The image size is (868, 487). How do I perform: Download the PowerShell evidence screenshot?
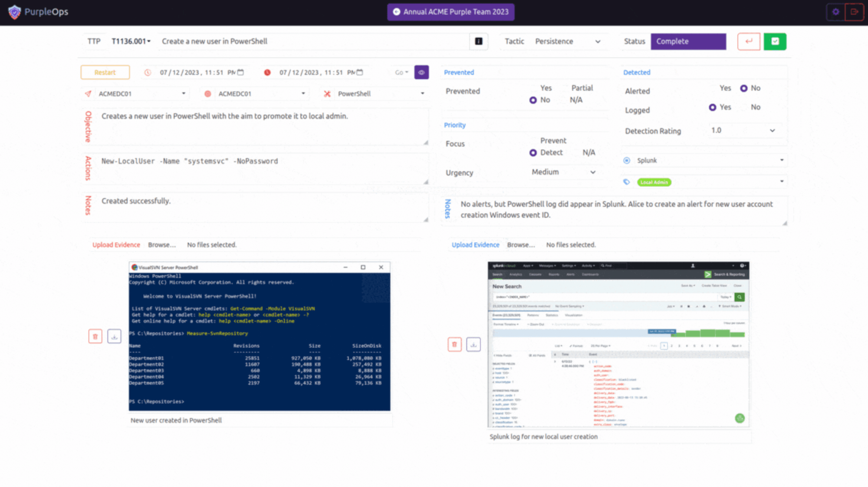[114, 336]
